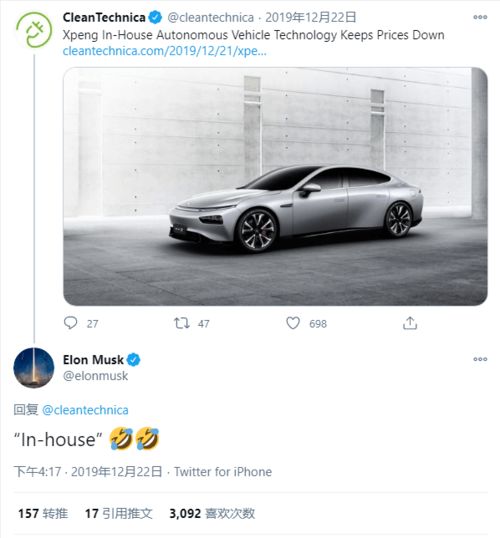Click the Twitter for iPhone source label

click(x=223, y=472)
